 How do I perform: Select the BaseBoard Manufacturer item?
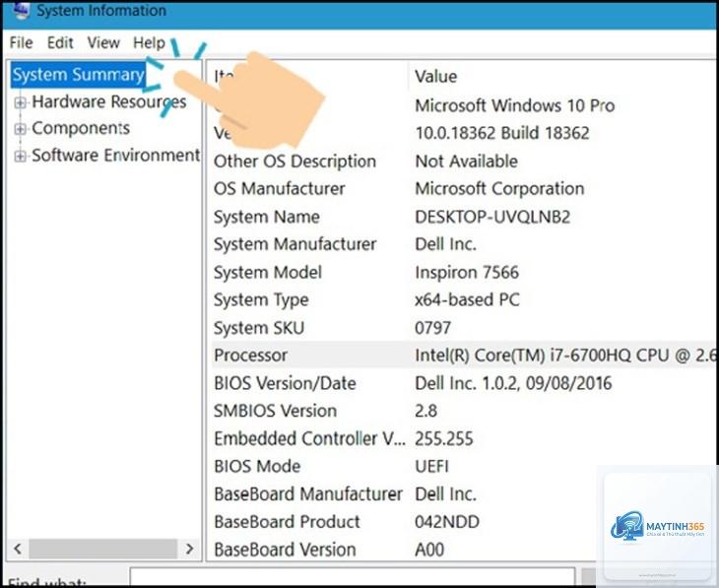click(307, 494)
